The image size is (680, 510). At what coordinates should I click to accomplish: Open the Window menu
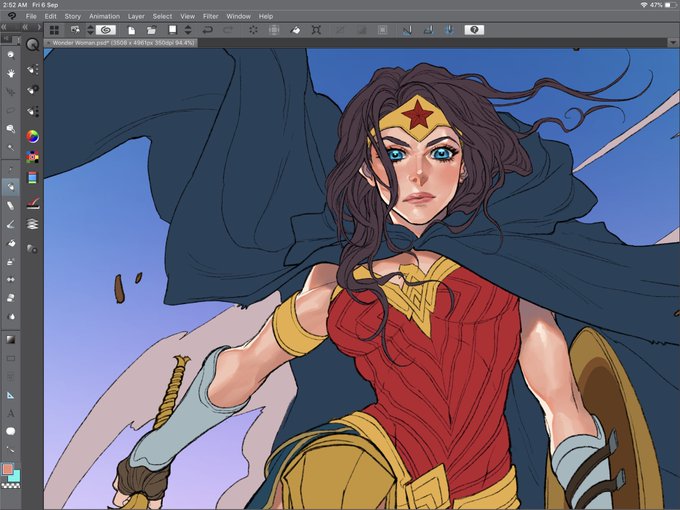click(239, 16)
